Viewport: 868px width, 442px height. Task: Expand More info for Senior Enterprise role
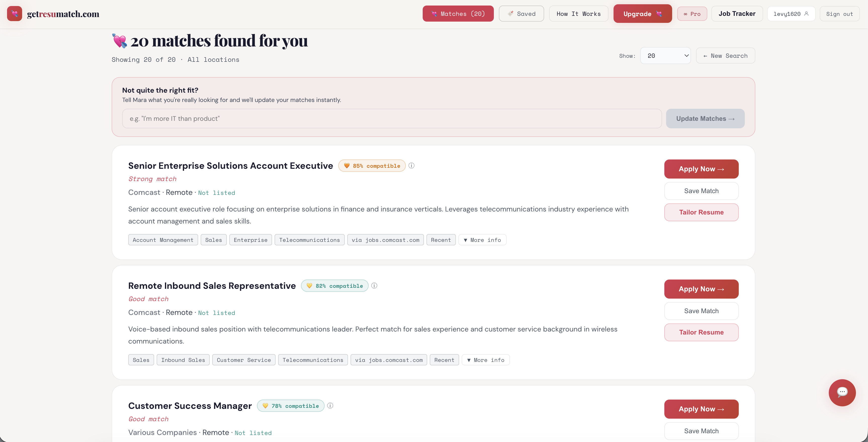(x=482, y=240)
